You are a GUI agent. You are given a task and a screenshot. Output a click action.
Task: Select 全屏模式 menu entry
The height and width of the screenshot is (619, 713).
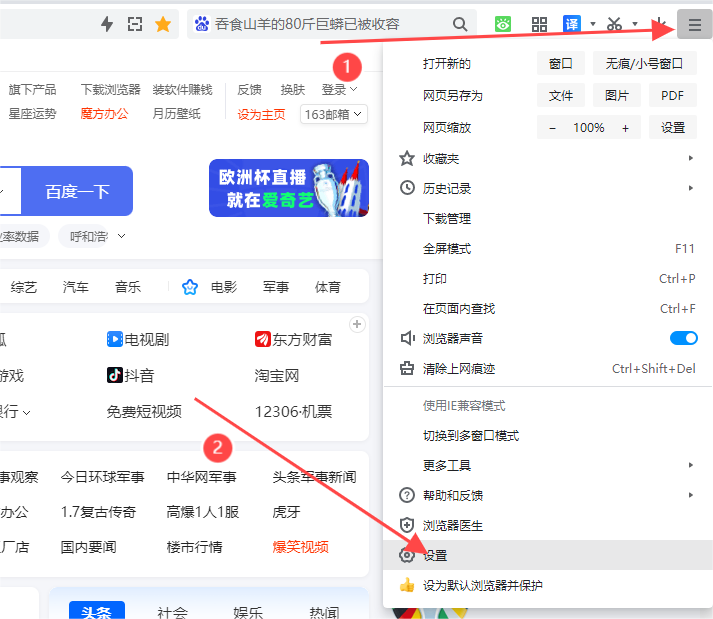(x=547, y=248)
